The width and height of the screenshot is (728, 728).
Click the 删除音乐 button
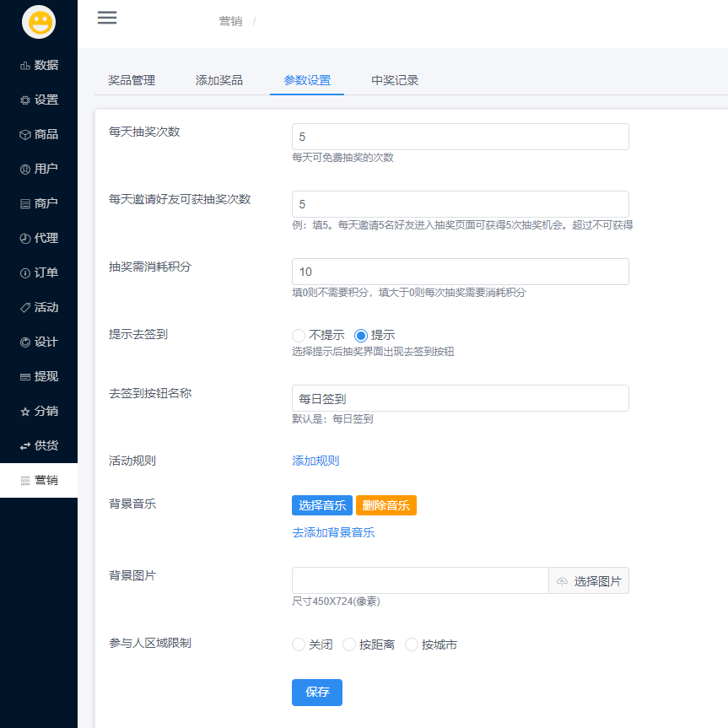coord(386,505)
